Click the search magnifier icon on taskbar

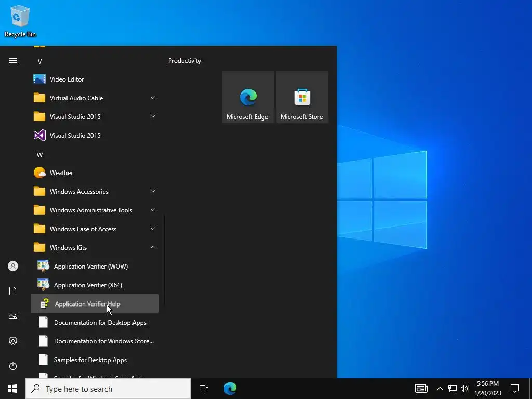(36, 389)
